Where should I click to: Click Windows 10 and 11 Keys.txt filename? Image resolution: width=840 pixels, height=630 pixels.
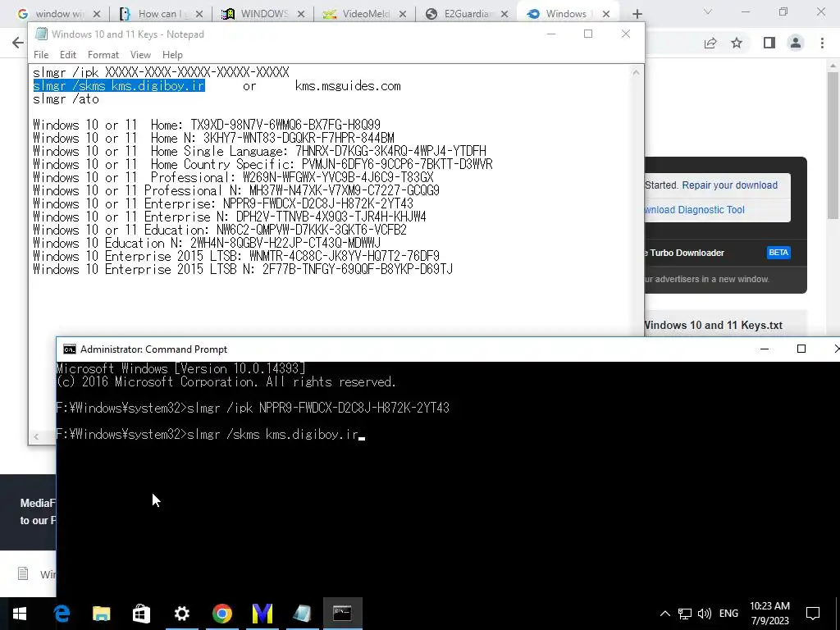[714, 325]
